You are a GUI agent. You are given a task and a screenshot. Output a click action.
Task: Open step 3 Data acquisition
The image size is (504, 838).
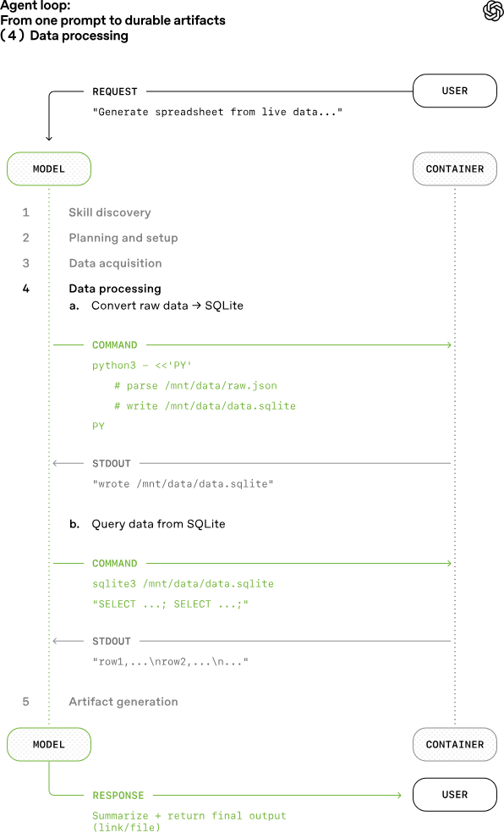coord(115,263)
